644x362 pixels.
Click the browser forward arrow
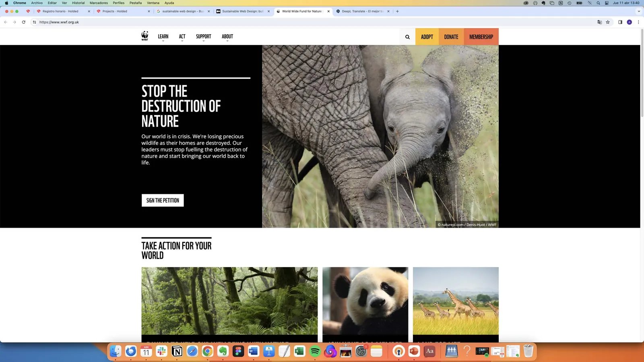pos(14,22)
